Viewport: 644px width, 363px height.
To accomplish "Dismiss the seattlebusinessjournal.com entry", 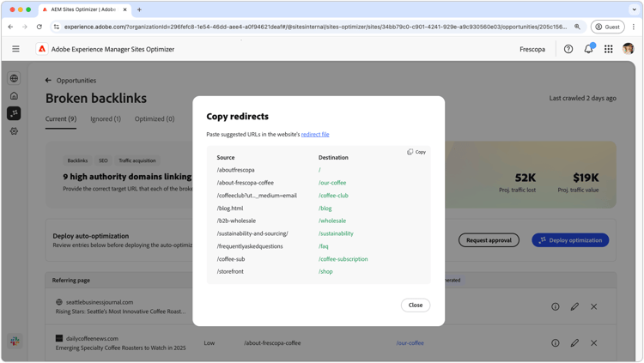I will coord(594,306).
